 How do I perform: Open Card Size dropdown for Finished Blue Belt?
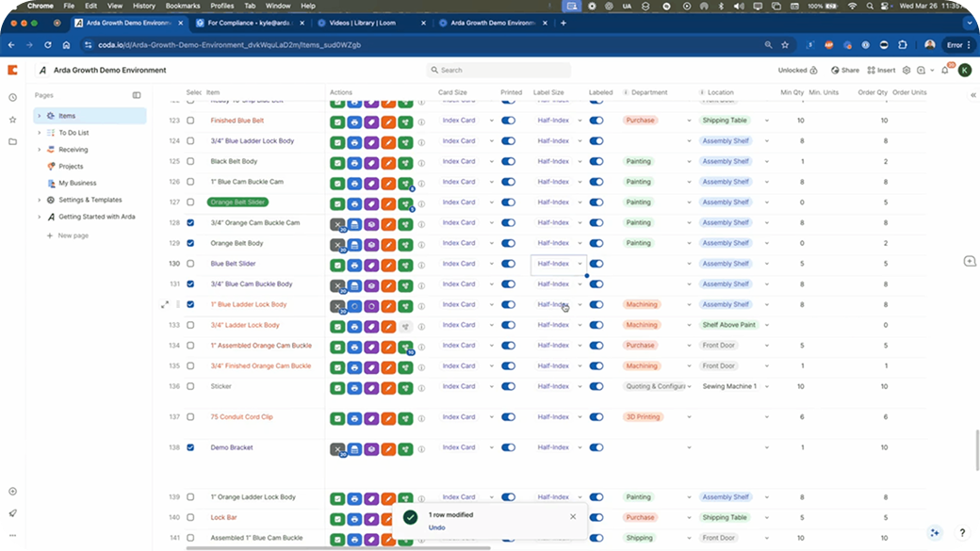(x=491, y=121)
